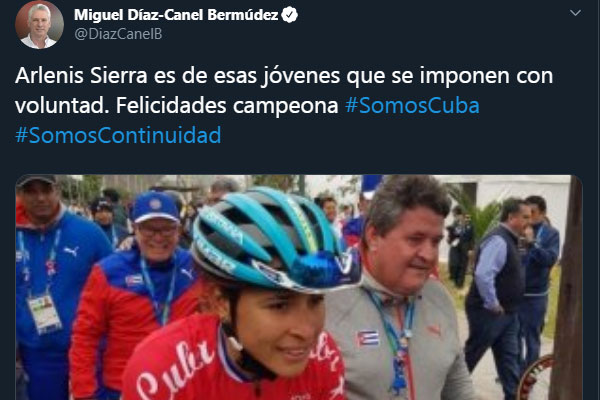The width and height of the screenshot is (600, 400).
Task: Follow the #SomosCuba hashtag
Action: 412,105
